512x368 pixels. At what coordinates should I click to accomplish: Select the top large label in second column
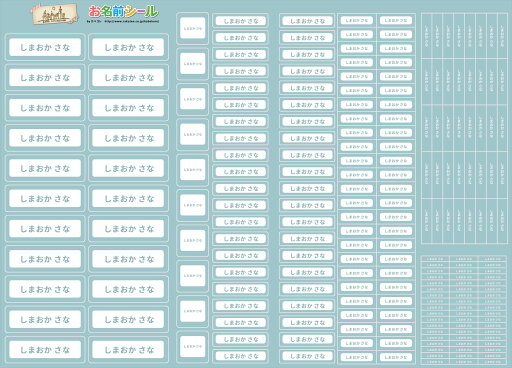pyautogui.click(x=128, y=47)
